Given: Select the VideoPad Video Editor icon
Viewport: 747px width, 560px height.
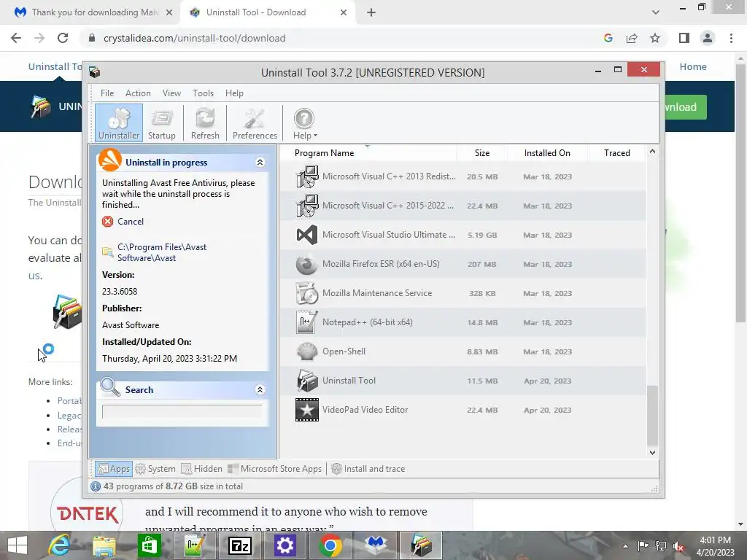Looking at the screenshot, I should coord(307,410).
